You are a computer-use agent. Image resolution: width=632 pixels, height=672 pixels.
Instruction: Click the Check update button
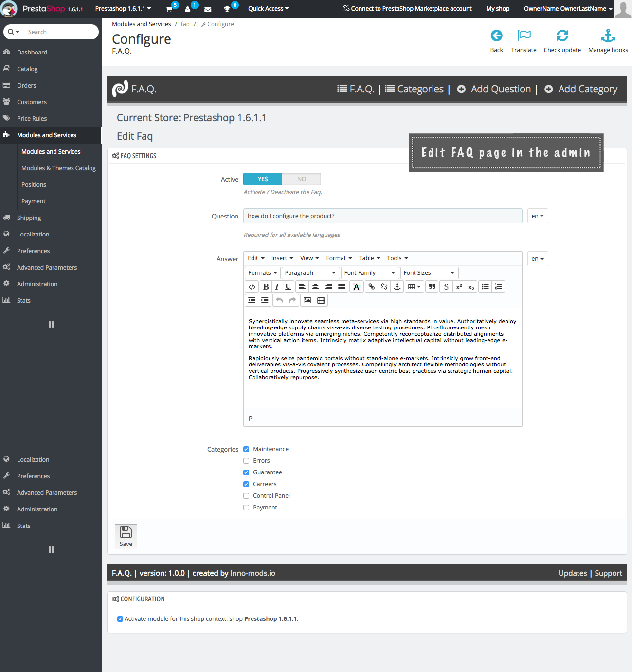[x=562, y=41]
